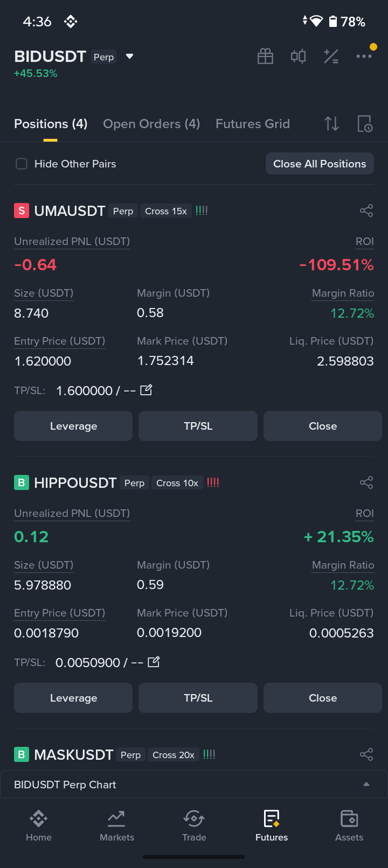The image size is (388, 868).
Task: Tap the HIPPOUSDT Cross 10x tag
Action: (177, 483)
